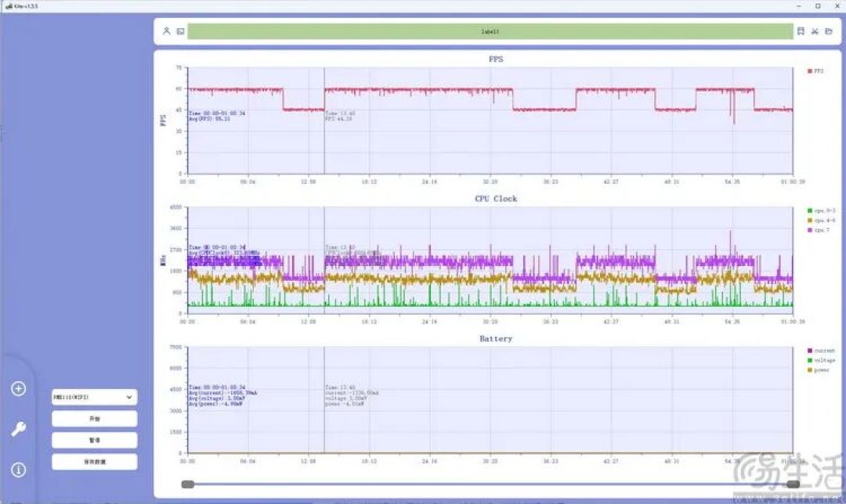Screen dimensions: 846x504
Task: Click the save data button in left panel
Action: click(95, 462)
